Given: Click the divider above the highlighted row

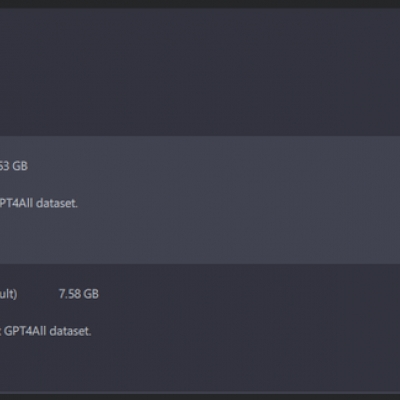Looking at the screenshot, I should tap(200, 136).
